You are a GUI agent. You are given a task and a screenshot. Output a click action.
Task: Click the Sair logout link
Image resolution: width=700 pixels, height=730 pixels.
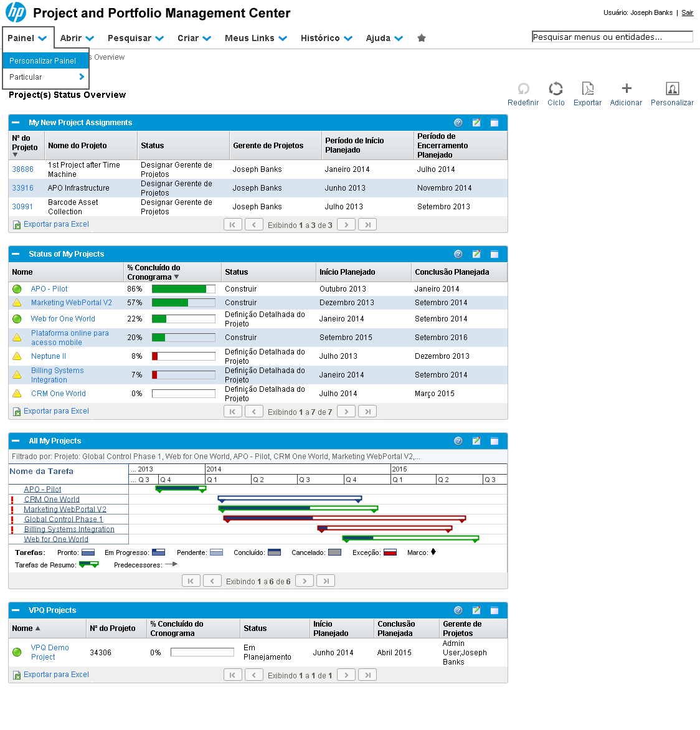coord(687,12)
